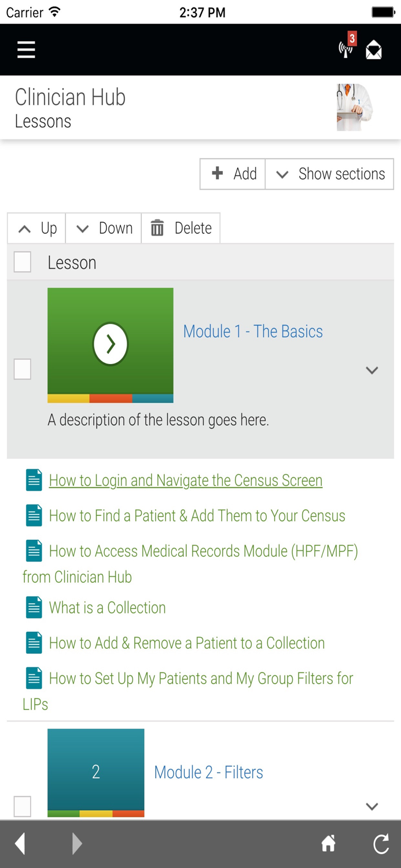401x868 pixels.
Task: Open the Show sections dropdown
Action: 329,174
